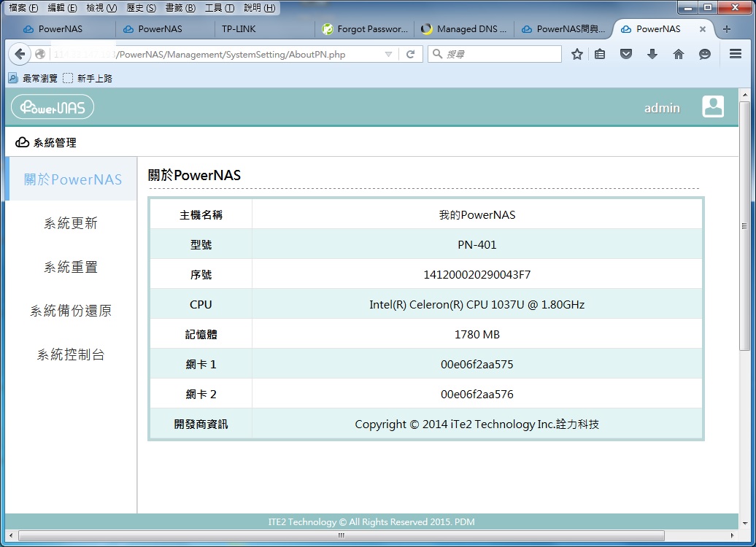The width and height of the screenshot is (756, 547).
Task: Click the Pocket save icon
Action: click(626, 54)
